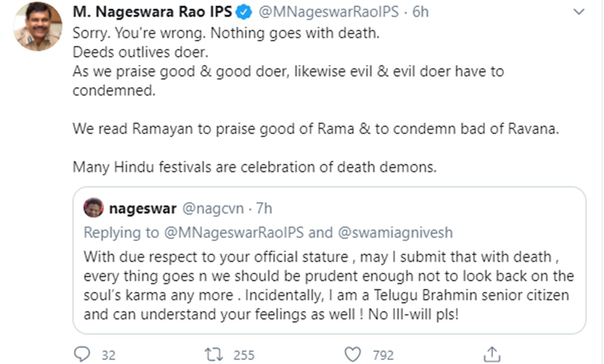Click the 32 replies count

(109, 355)
